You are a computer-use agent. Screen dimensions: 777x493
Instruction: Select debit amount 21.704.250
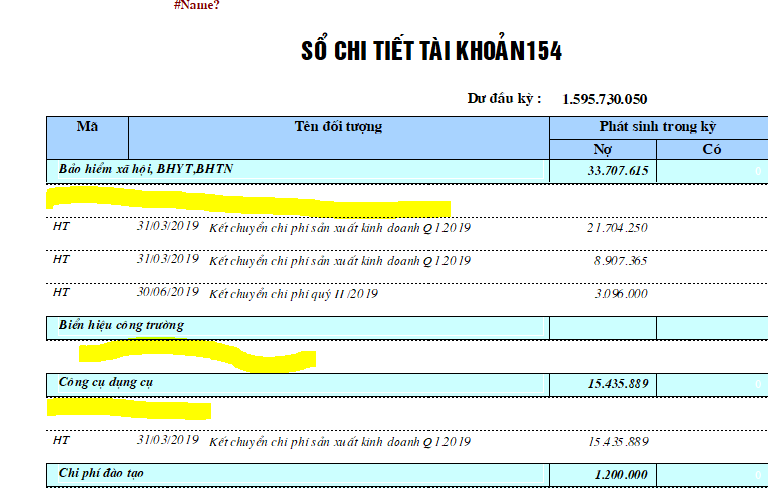coord(617,228)
